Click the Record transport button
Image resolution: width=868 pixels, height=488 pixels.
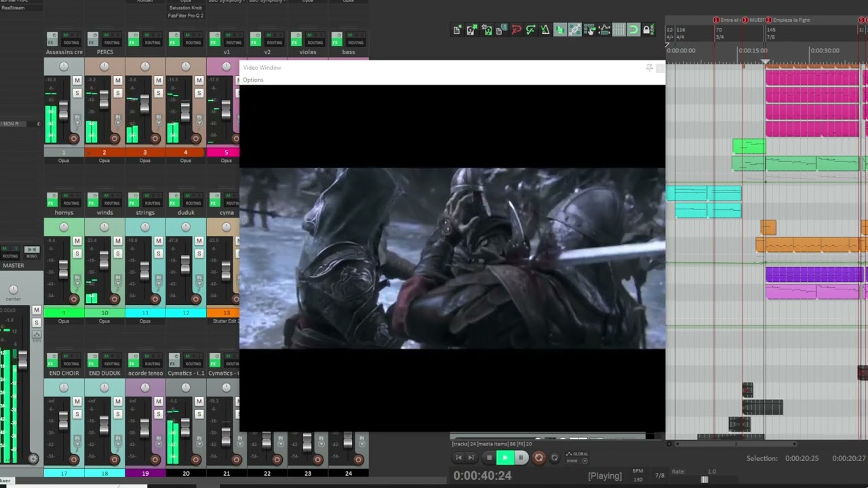coord(538,457)
